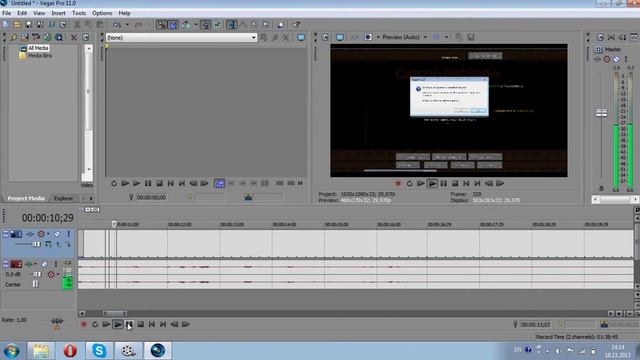Open the Edit menu
Image resolution: width=640 pixels, height=360 pixels.
pos(22,13)
